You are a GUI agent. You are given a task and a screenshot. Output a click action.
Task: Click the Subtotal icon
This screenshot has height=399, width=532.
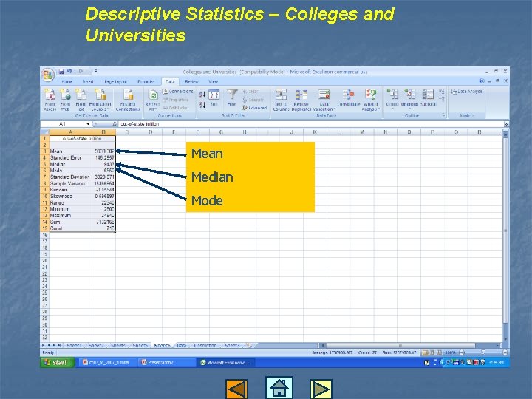(428, 95)
